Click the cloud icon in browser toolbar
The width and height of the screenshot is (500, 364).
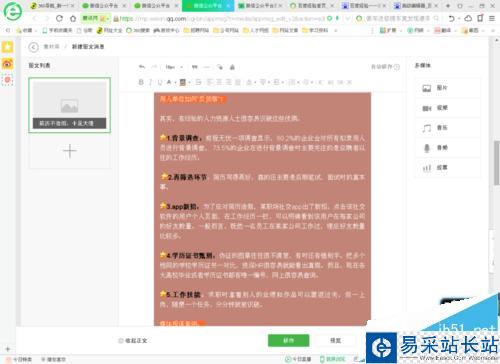coord(468,19)
